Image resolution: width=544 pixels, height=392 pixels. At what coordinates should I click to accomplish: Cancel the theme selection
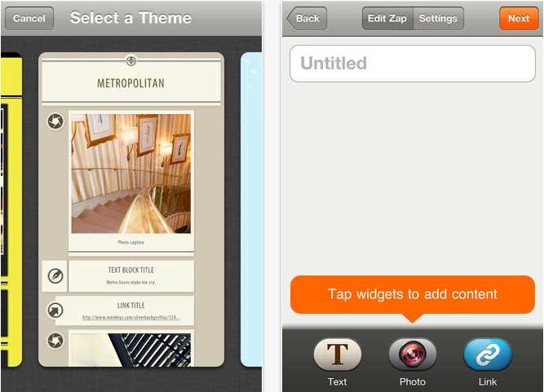pos(29,19)
